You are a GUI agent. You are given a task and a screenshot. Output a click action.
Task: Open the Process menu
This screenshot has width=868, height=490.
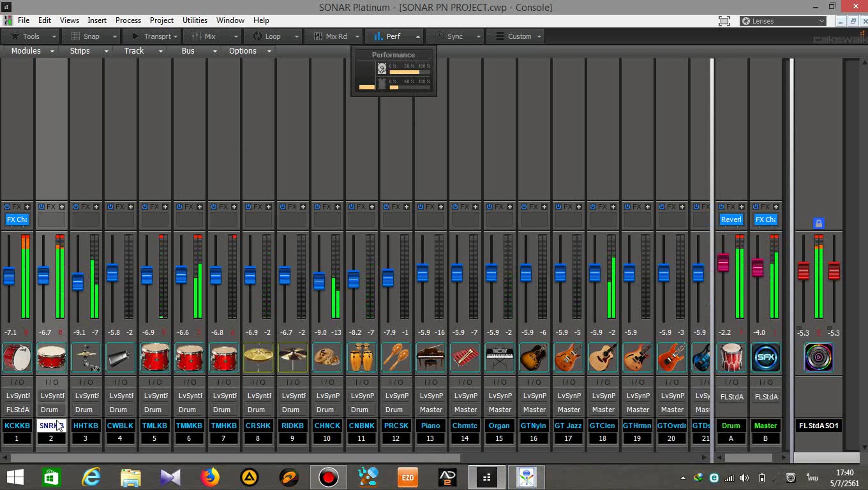[x=128, y=20]
